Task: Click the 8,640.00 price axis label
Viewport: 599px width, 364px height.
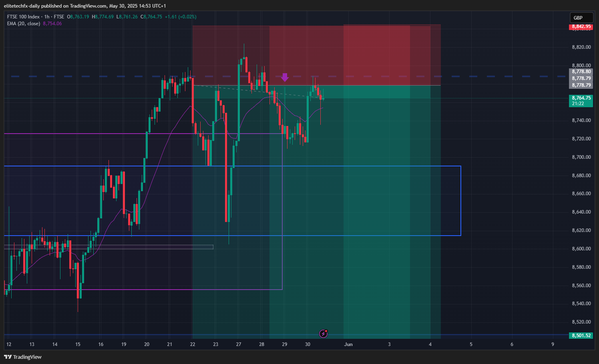Action: (581, 212)
